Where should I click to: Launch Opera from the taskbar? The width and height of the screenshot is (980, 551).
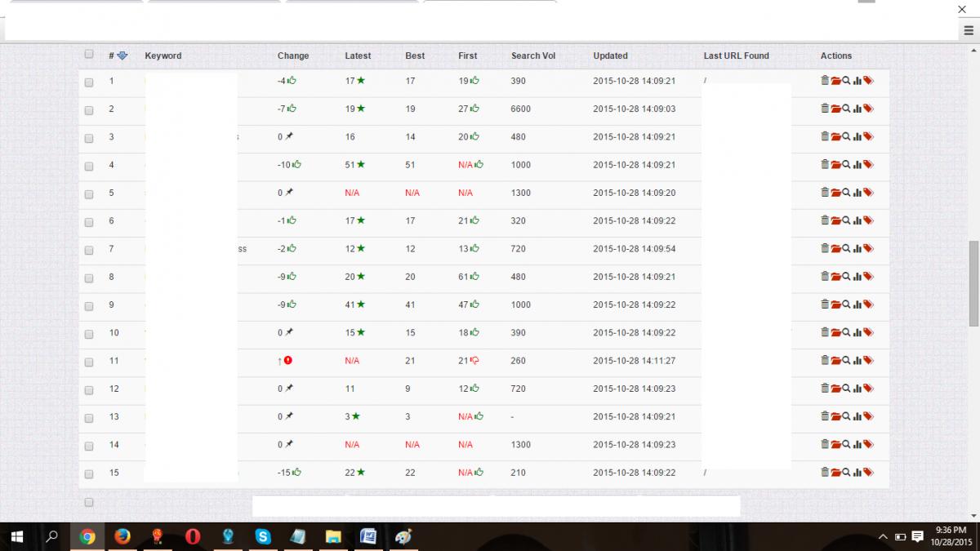[x=193, y=536]
